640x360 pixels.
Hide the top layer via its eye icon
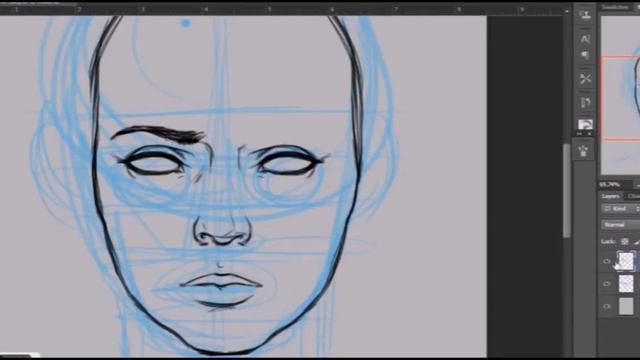tap(607, 261)
